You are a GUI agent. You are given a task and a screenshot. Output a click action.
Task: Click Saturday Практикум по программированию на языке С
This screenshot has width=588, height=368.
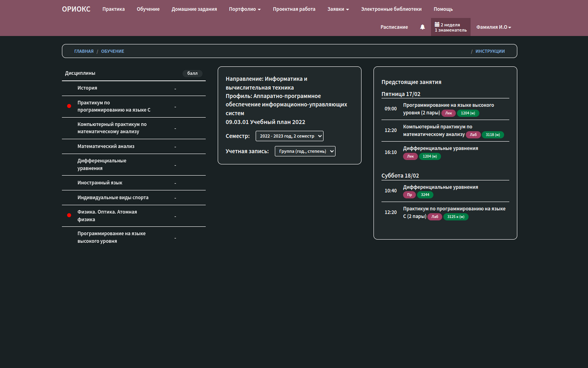pos(454,213)
